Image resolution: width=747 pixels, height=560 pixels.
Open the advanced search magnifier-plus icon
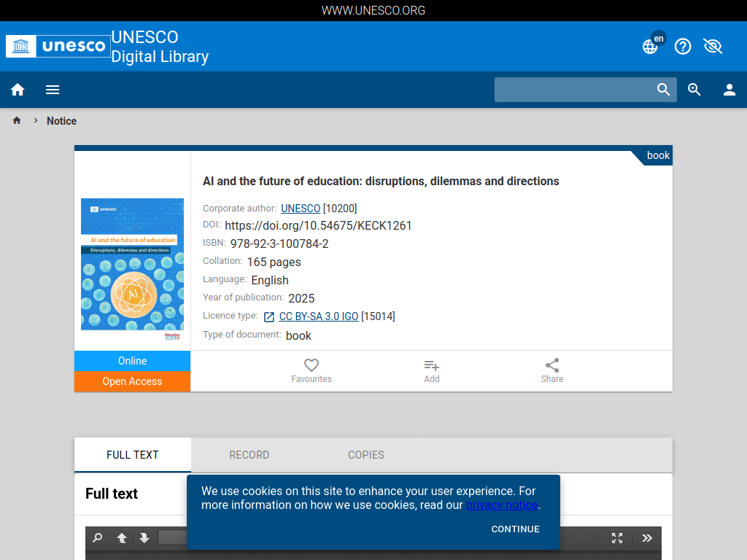pos(694,89)
